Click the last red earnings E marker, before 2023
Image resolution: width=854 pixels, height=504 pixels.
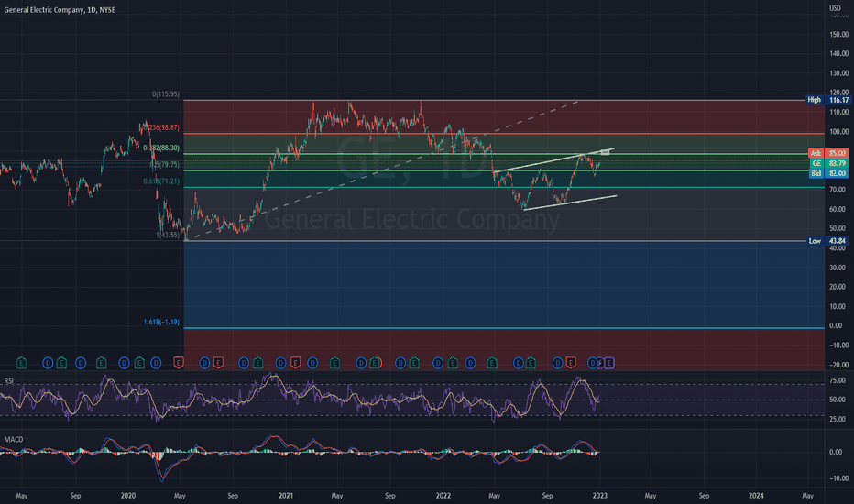(571, 363)
